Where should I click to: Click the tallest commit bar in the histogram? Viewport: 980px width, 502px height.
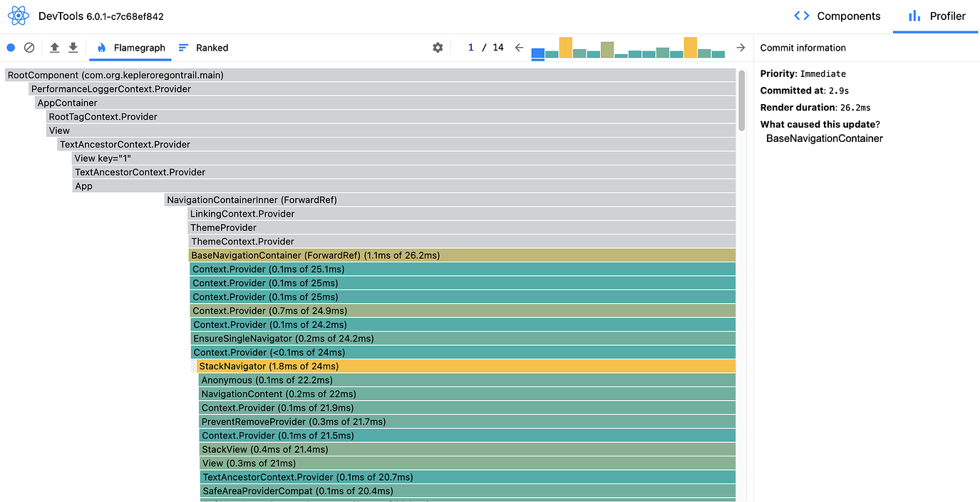565,47
